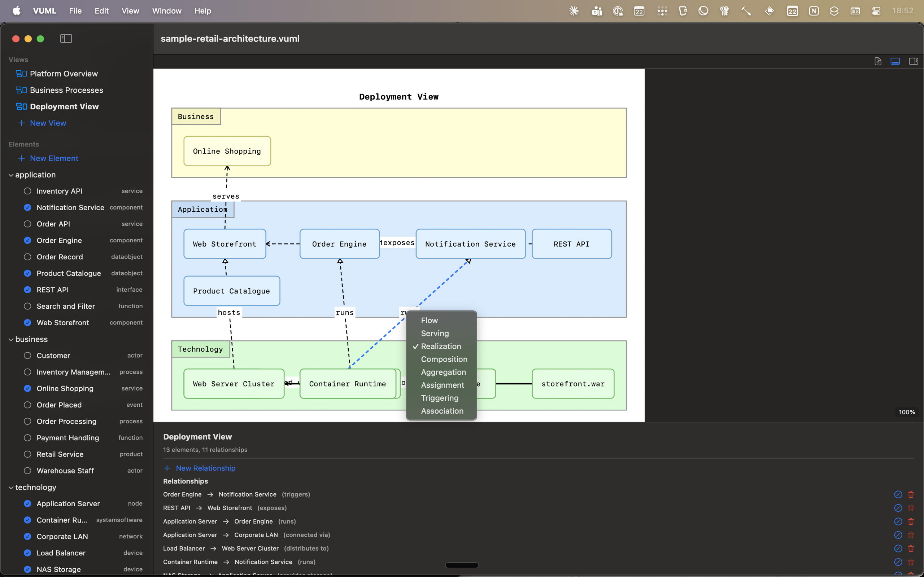This screenshot has width=924, height=577.
Task: Open Control Center in the menu bar
Action: 876,11
